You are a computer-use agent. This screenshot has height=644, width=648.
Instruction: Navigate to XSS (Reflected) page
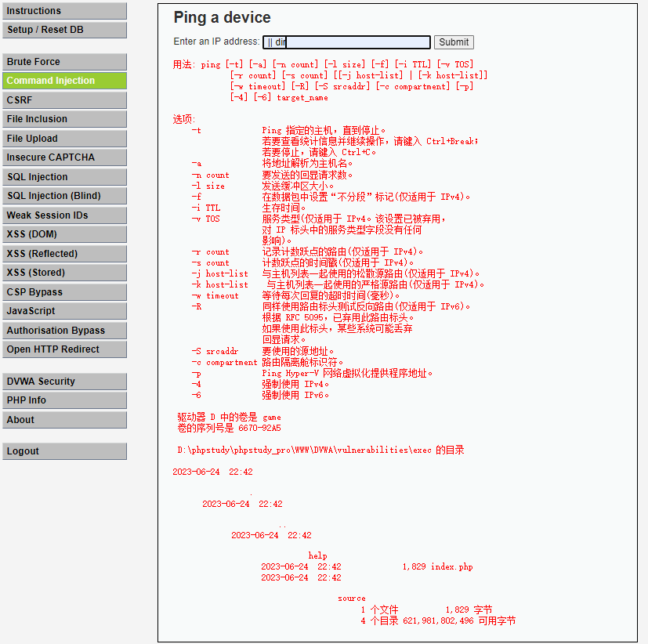pos(64,254)
